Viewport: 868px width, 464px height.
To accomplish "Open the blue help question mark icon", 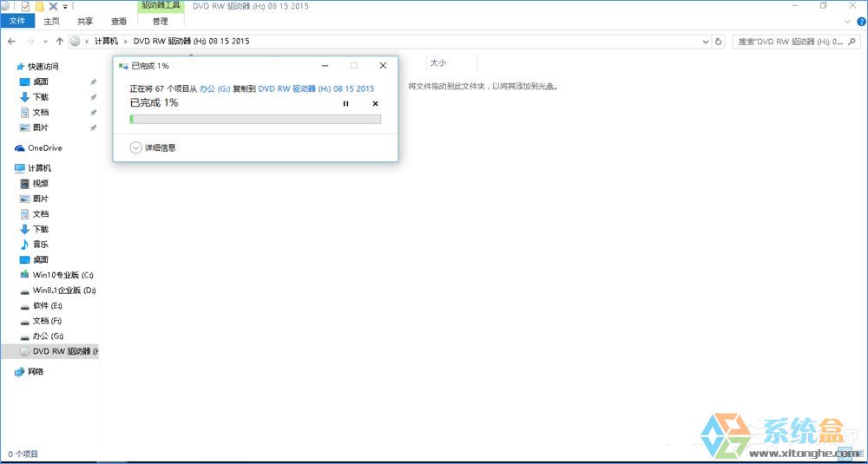I will pyautogui.click(x=861, y=22).
